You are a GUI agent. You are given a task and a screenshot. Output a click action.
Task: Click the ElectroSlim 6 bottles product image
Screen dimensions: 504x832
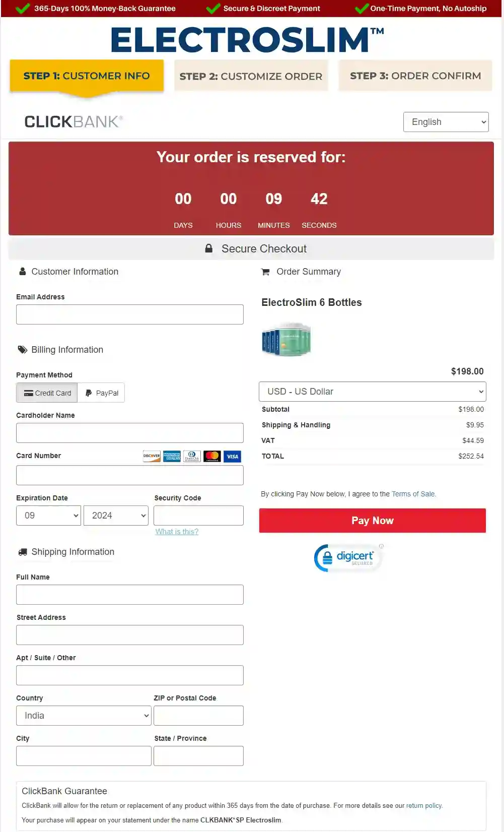coord(286,339)
